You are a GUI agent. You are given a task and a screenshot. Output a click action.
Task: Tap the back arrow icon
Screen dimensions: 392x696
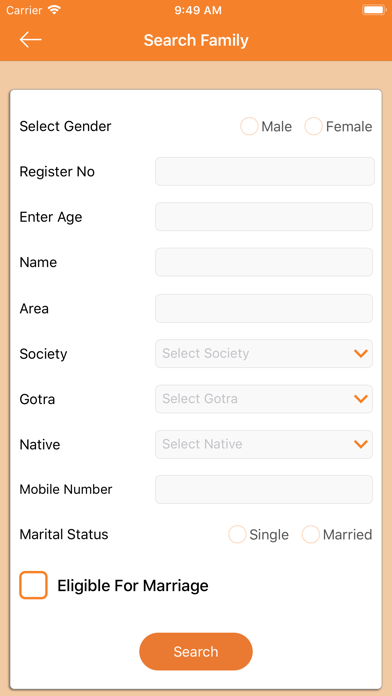pos(31,40)
